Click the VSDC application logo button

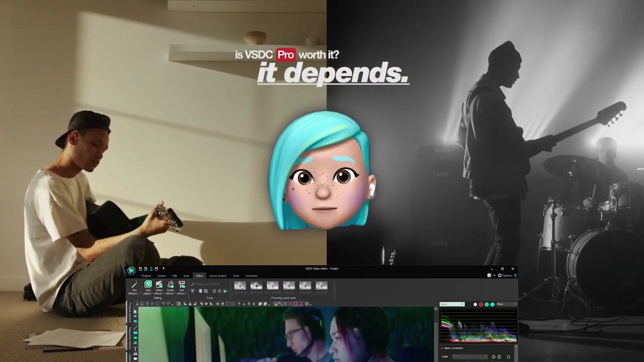pyautogui.click(x=131, y=270)
